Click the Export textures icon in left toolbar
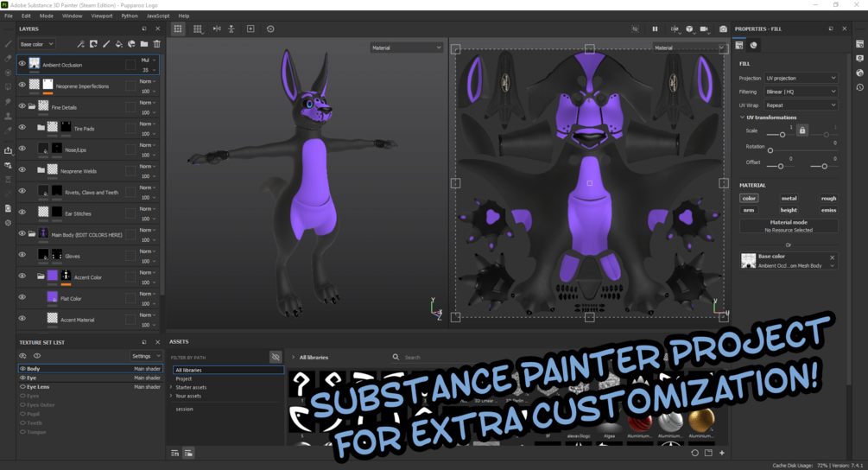This screenshot has height=470, width=868. pyautogui.click(x=8, y=150)
